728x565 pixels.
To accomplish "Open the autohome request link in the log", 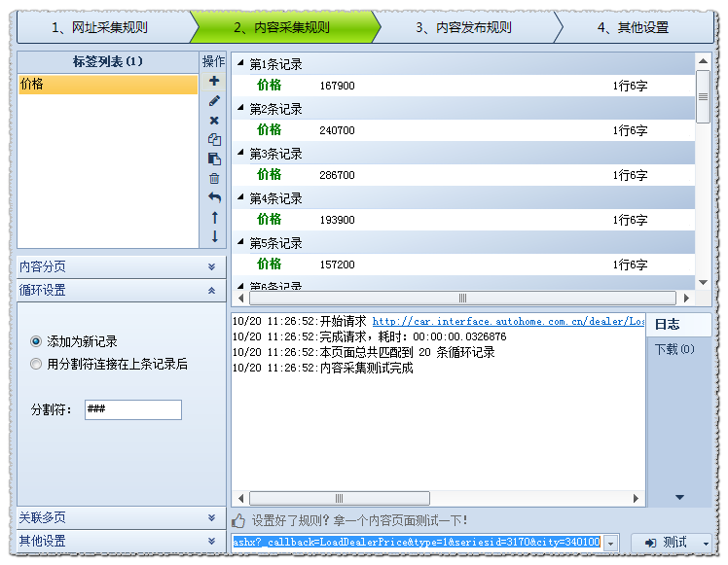I will [508, 322].
